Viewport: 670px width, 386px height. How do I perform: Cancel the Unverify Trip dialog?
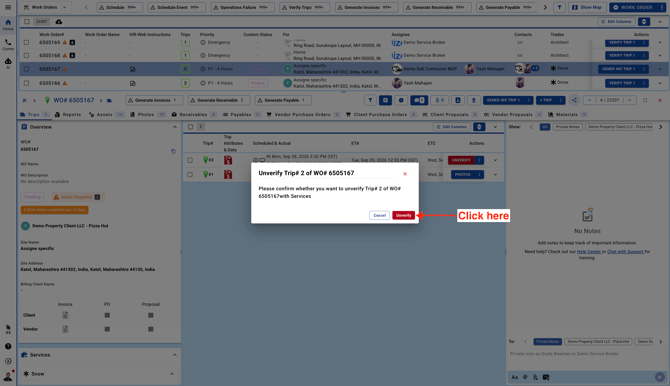click(x=379, y=215)
